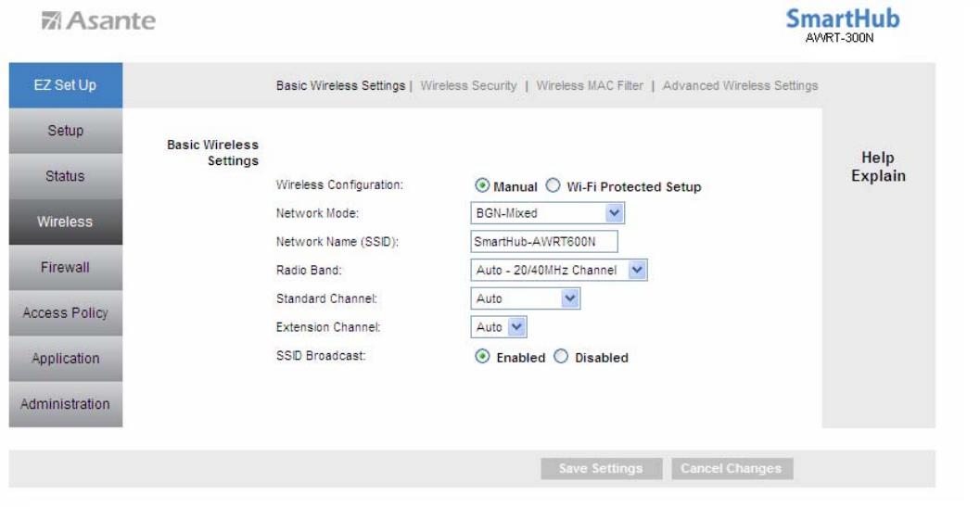980x507 pixels.
Task: Open the Extension Channel dropdown
Action: click(499, 327)
